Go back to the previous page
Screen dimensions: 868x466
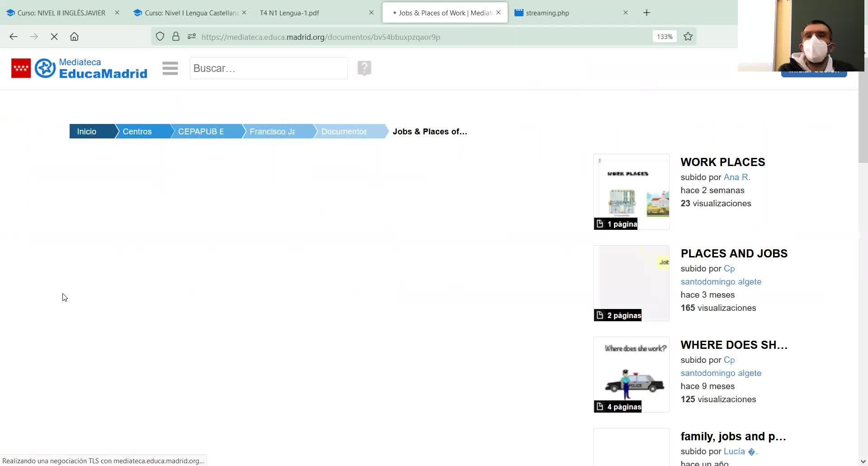tap(14, 37)
